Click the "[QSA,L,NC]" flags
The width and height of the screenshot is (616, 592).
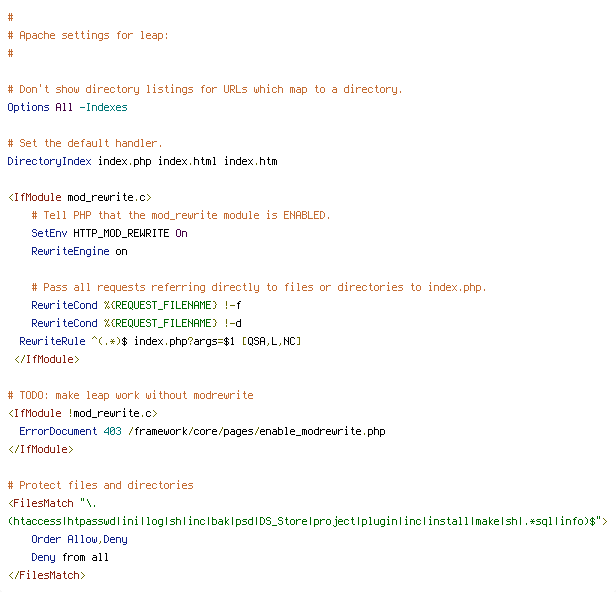[271, 341]
